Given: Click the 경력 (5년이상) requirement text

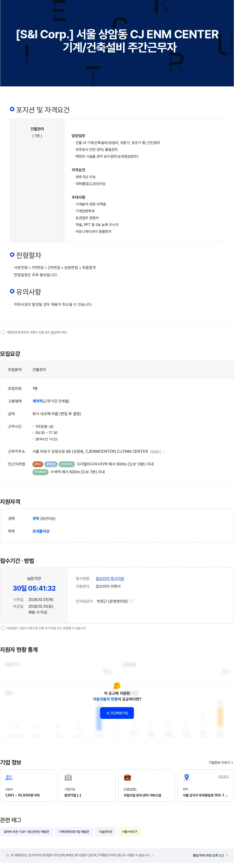Looking at the screenshot, I should click(44, 518).
